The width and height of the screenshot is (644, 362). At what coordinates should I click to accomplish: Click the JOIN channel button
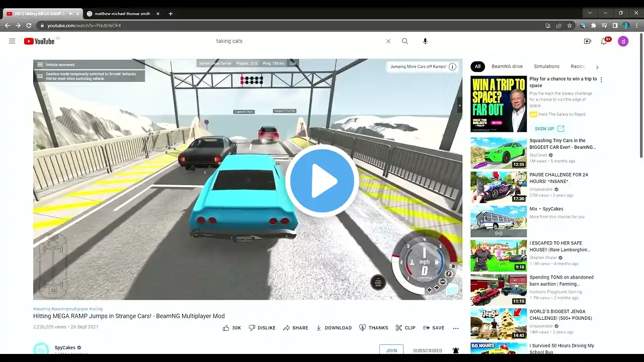(x=391, y=350)
